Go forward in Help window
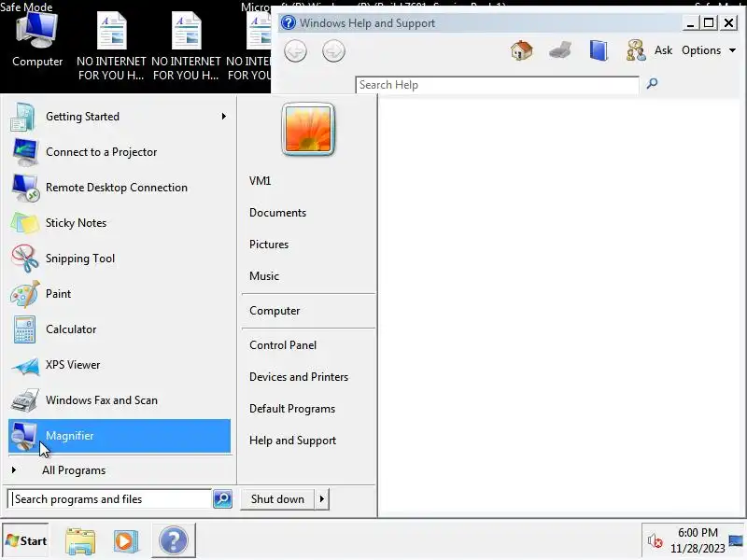This screenshot has width=747, height=560. click(333, 51)
